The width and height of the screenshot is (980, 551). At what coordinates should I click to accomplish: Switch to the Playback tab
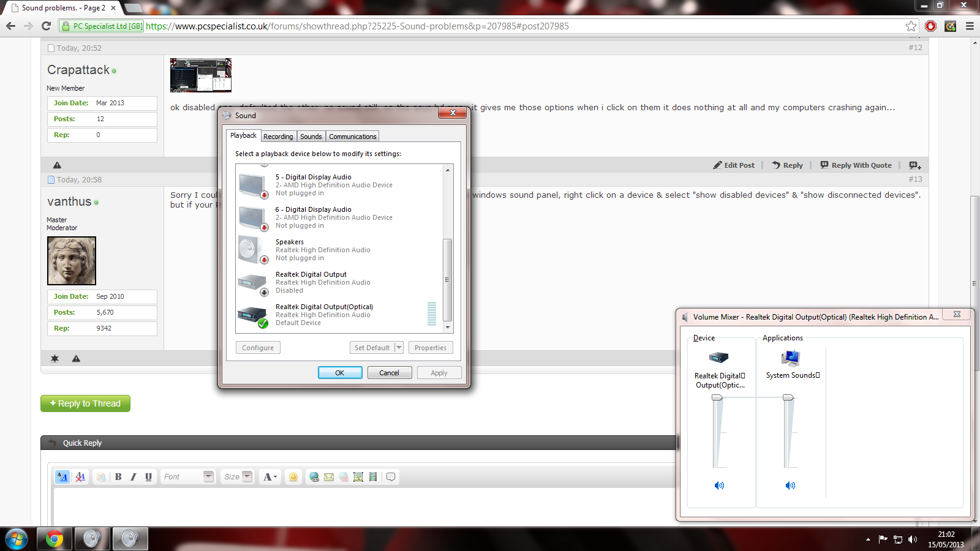coord(243,136)
